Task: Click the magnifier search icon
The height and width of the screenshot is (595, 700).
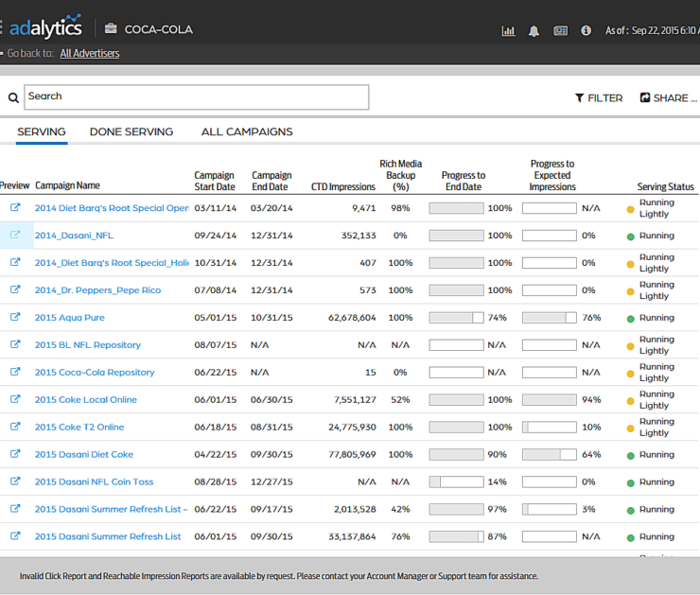Action: pyautogui.click(x=13, y=97)
